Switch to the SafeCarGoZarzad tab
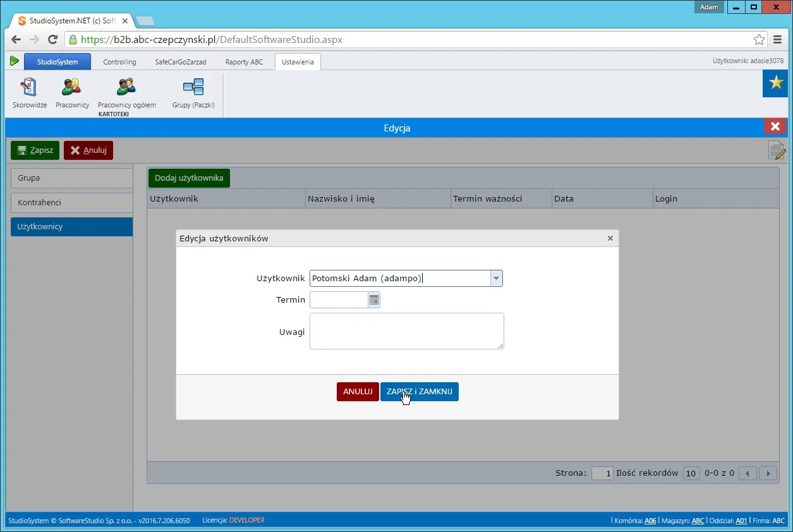The height and width of the screenshot is (532, 793). tap(181, 62)
